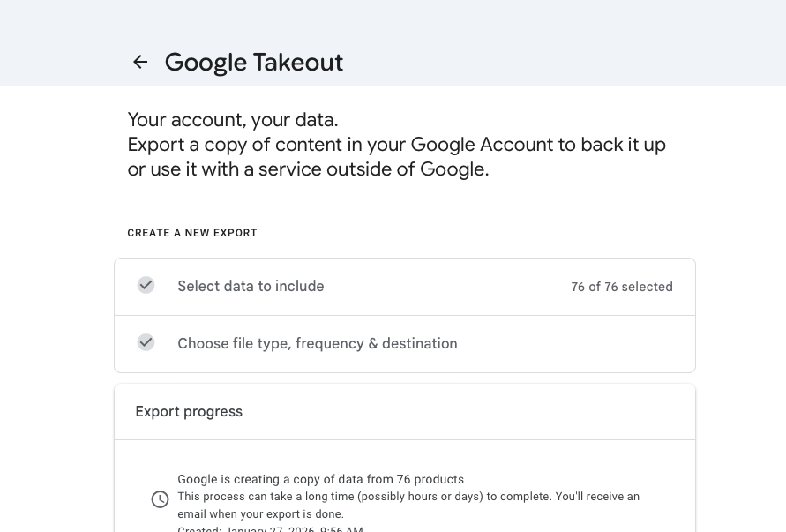786x532 pixels.
Task: Expand the Select data to include step
Action: point(251,287)
